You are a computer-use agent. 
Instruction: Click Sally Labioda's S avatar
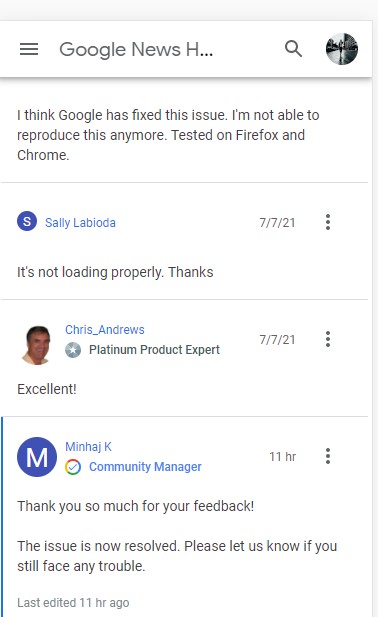coord(27,221)
